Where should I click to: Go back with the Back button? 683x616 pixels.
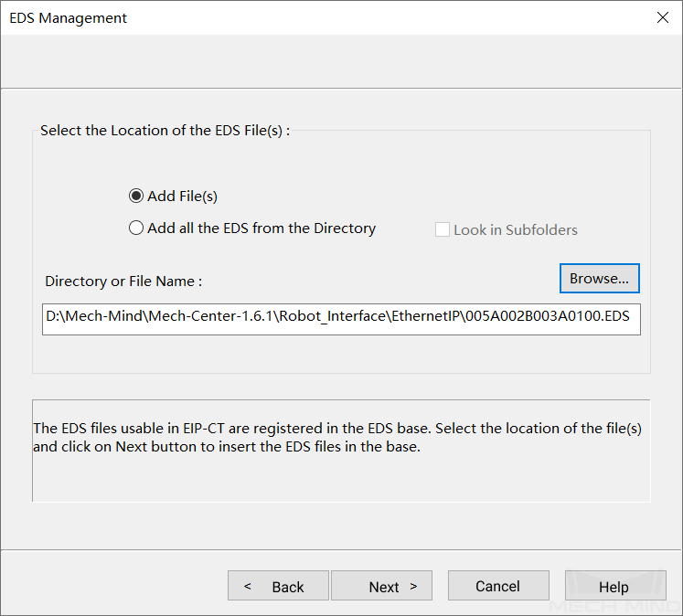[278, 587]
